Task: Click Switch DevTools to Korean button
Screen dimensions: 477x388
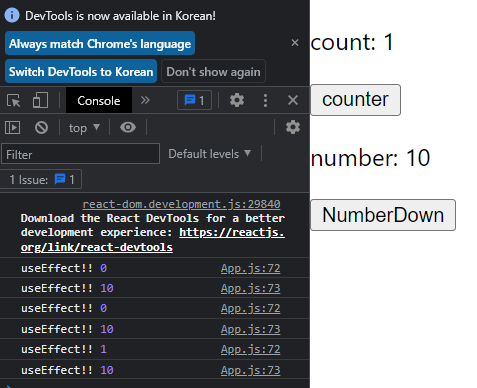Action: tap(81, 71)
